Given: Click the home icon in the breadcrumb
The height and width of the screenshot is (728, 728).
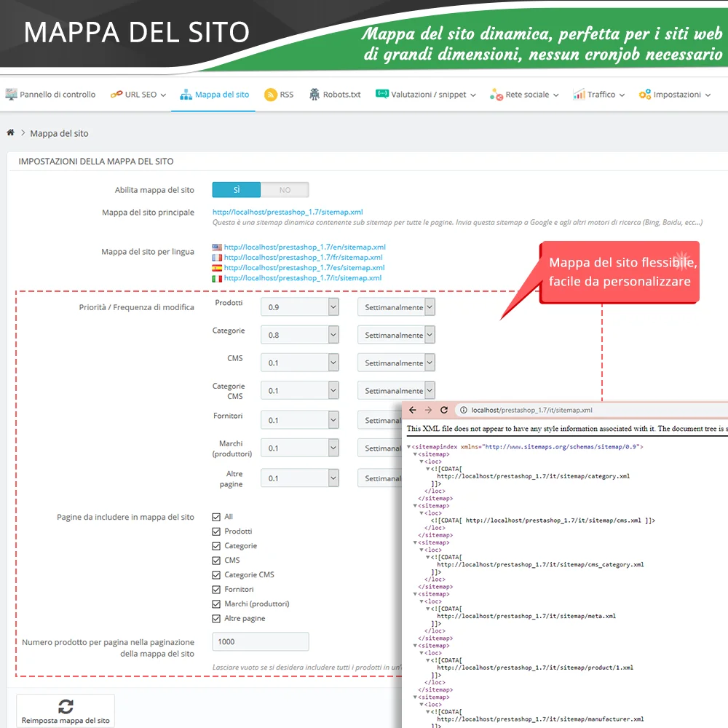Looking at the screenshot, I should click(x=11, y=132).
